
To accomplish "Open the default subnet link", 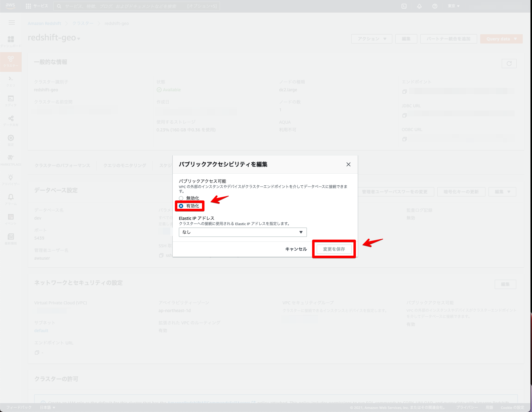I will point(41,330).
